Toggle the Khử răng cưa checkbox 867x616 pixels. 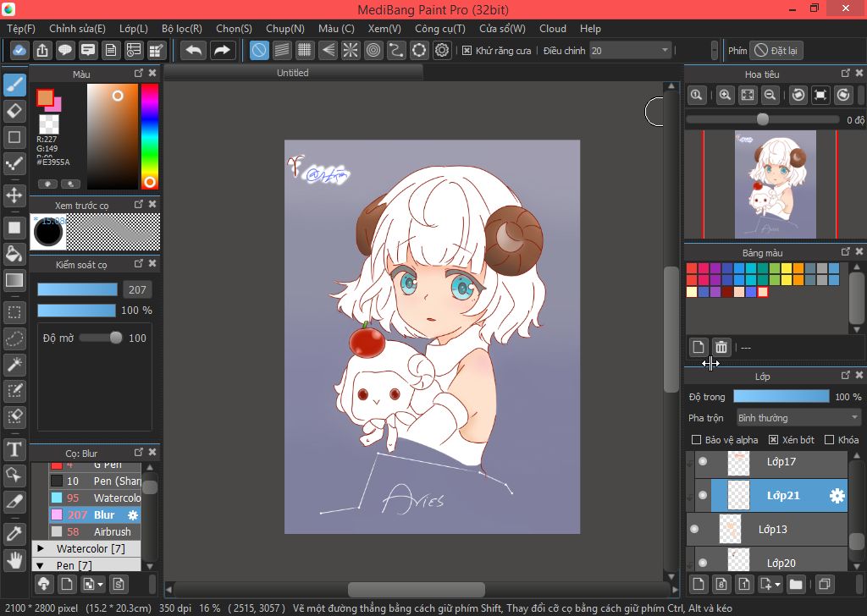467,50
